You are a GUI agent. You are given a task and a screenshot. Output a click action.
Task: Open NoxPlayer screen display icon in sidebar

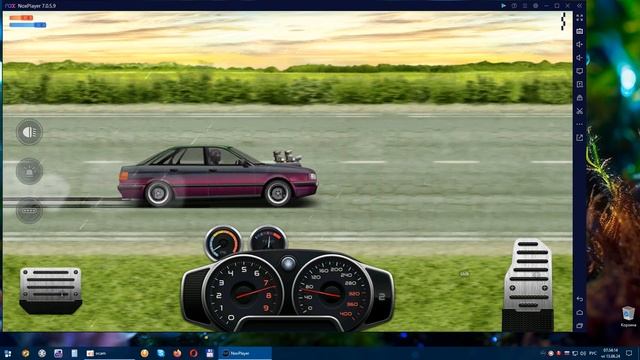coord(580,71)
